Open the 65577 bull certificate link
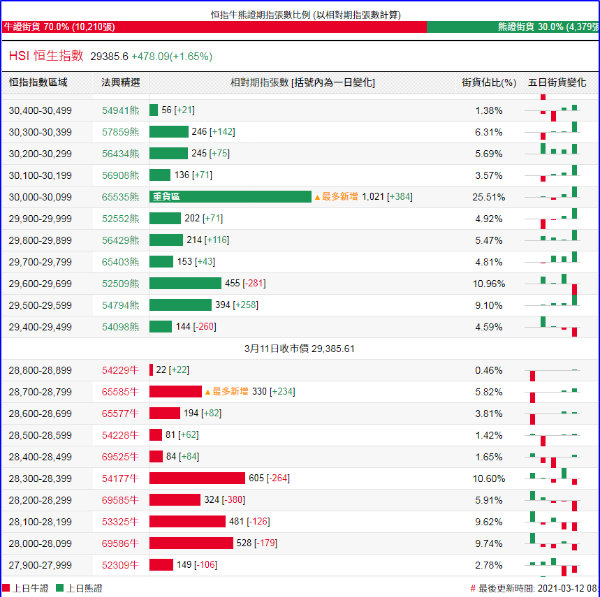600x597 pixels. (x=120, y=414)
